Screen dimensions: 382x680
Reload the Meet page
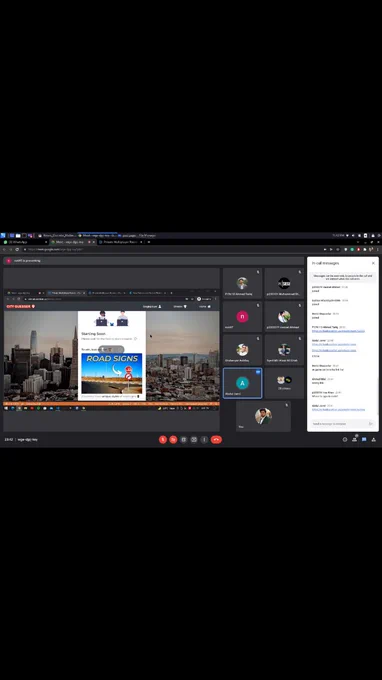tap(17, 249)
